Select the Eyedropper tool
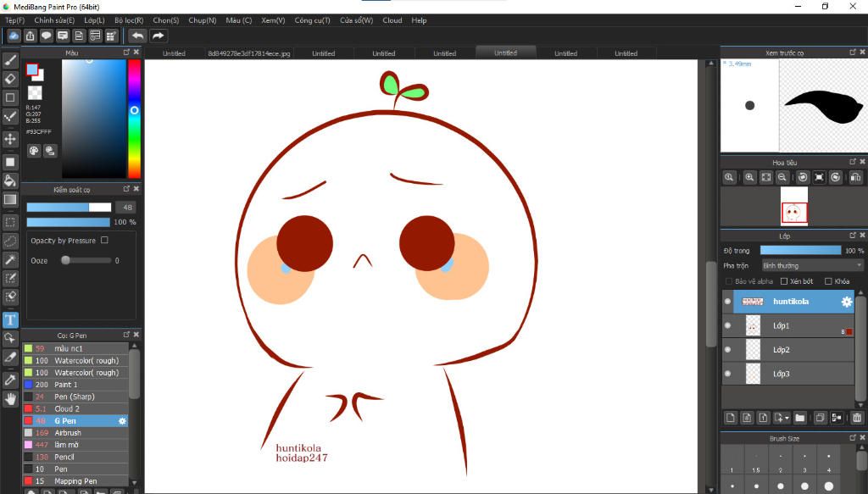Image resolution: width=868 pixels, height=494 pixels. coord(10,380)
